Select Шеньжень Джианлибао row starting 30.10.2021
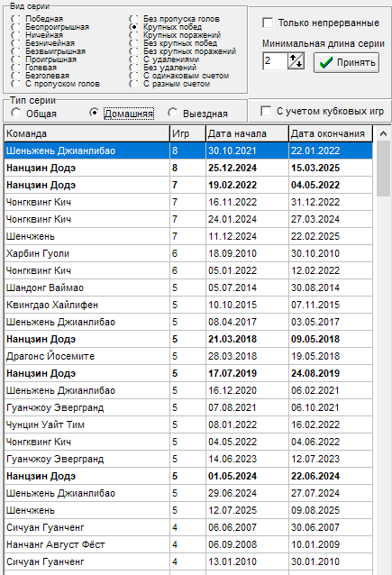 click(x=188, y=151)
